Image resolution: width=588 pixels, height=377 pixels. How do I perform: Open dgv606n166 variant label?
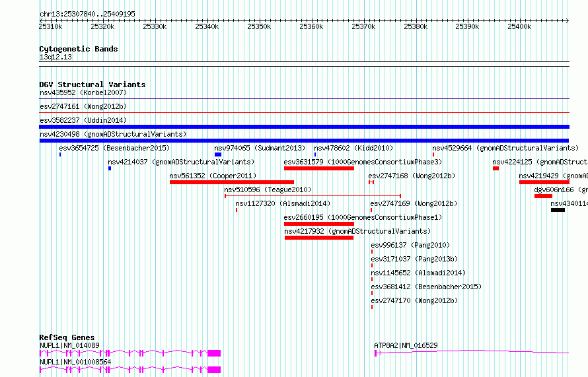point(561,189)
